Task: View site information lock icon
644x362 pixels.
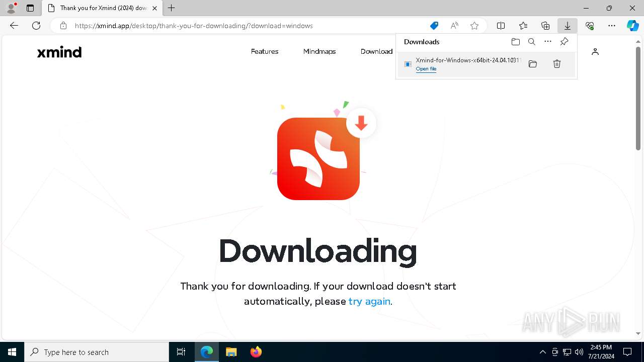Action: click(63, 26)
